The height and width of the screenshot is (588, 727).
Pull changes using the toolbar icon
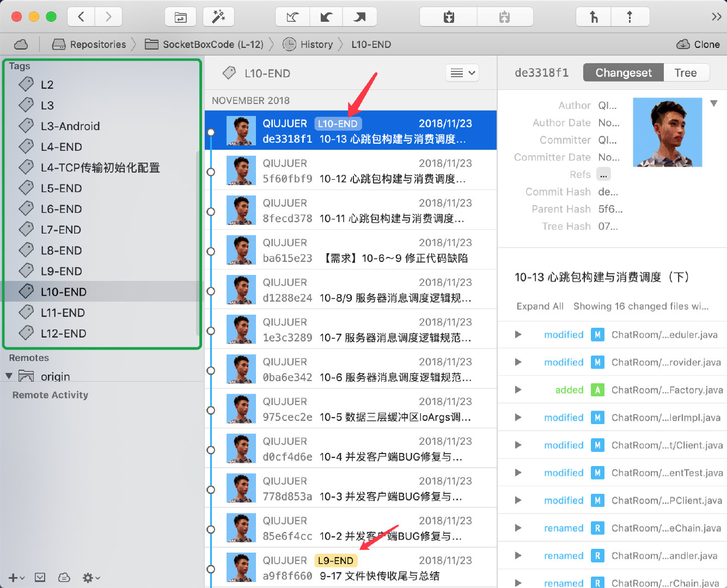tap(326, 17)
